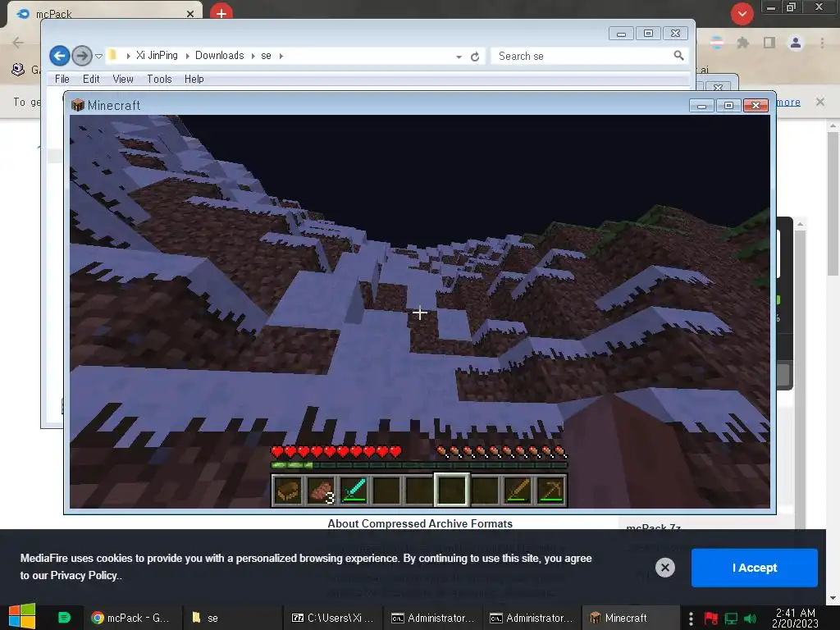Show hidden tray icons via three dots
The height and width of the screenshot is (630, 840).
pyautogui.click(x=691, y=619)
